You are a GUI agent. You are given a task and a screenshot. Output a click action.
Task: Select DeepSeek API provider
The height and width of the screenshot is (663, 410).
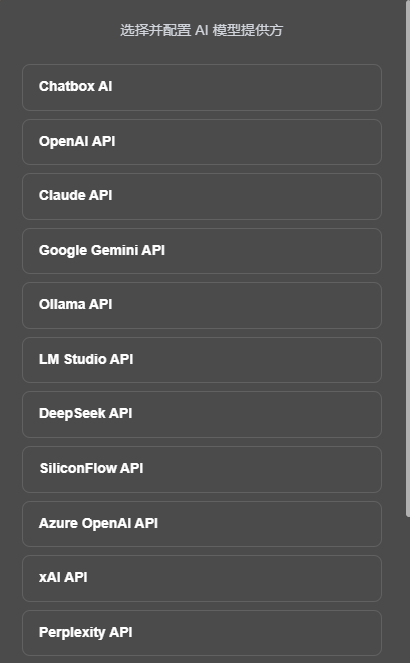click(x=202, y=414)
